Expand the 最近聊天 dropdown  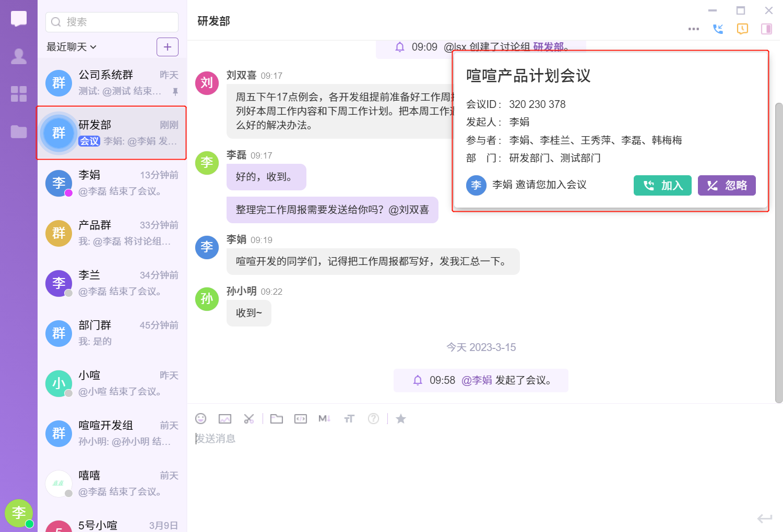click(x=72, y=47)
